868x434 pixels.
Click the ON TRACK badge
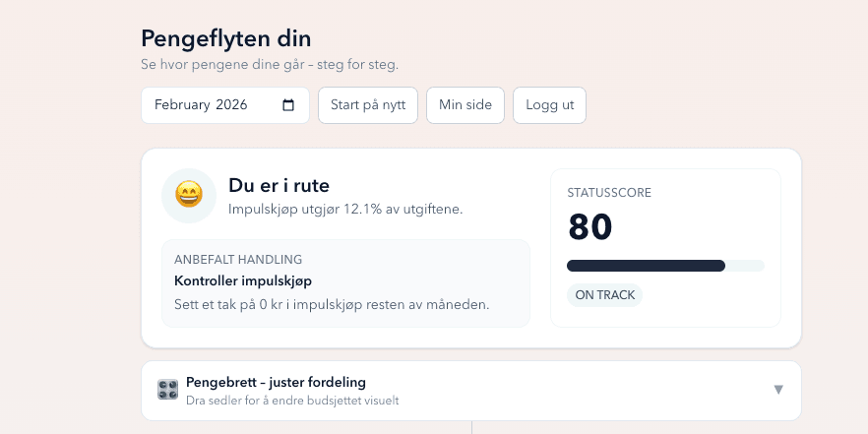click(604, 295)
